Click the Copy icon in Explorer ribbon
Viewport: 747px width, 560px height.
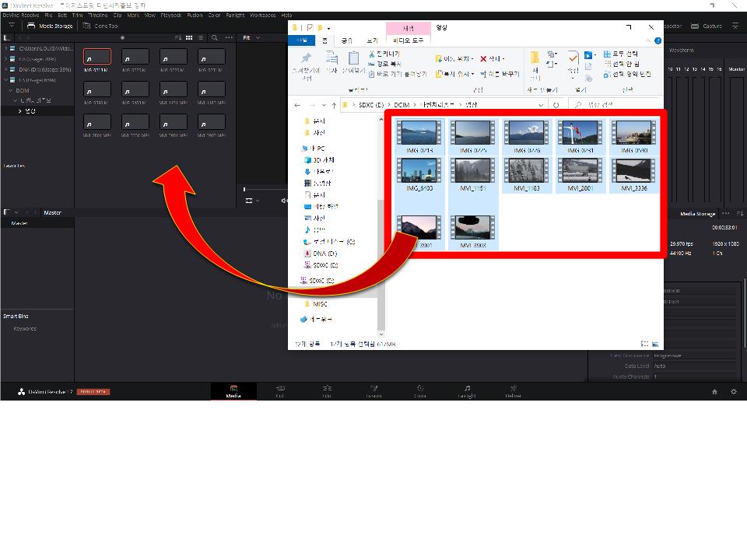(x=331, y=63)
